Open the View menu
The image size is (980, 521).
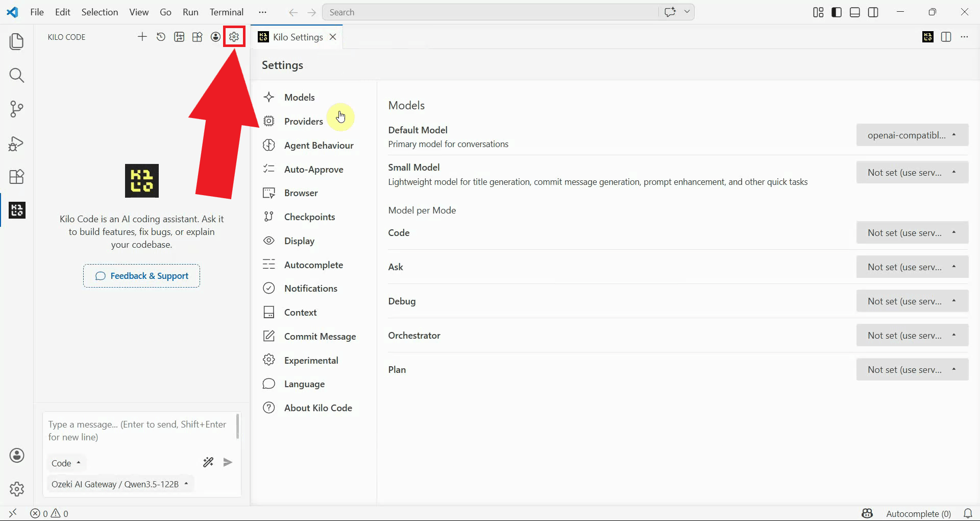pyautogui.click(x=139, y=12)
